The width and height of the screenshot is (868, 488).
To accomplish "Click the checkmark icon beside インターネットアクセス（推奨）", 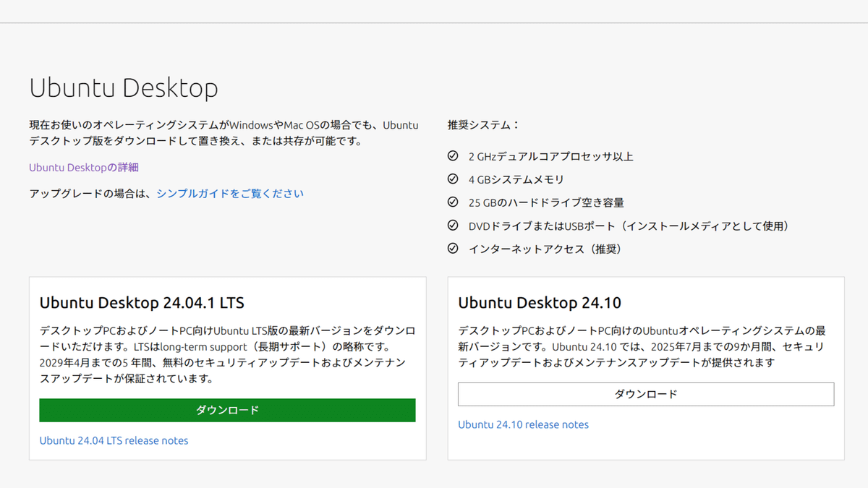I will (451, 249).
